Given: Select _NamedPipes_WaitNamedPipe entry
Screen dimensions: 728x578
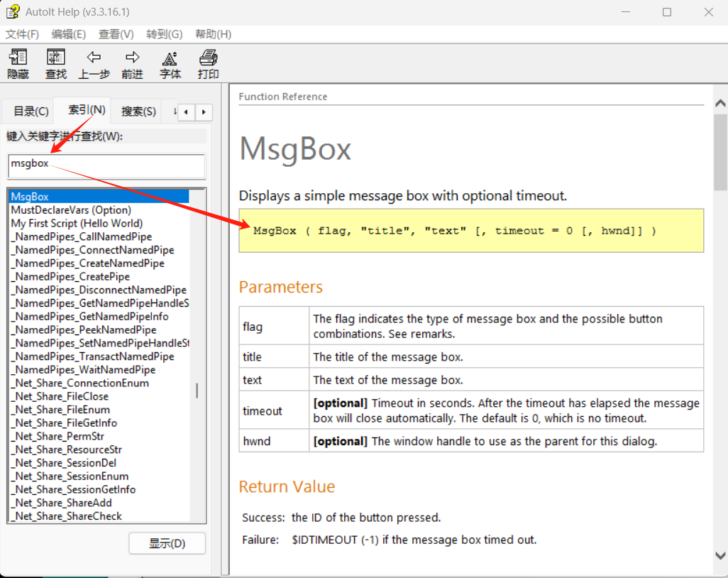Looking at the screenshot, I should (83, 370).
